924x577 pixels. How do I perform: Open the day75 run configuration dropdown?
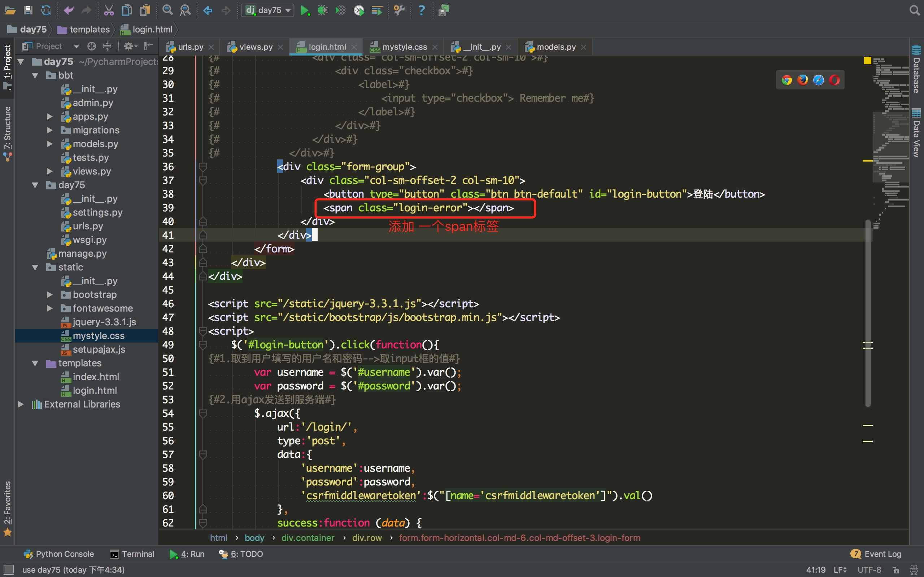[269, 10]
